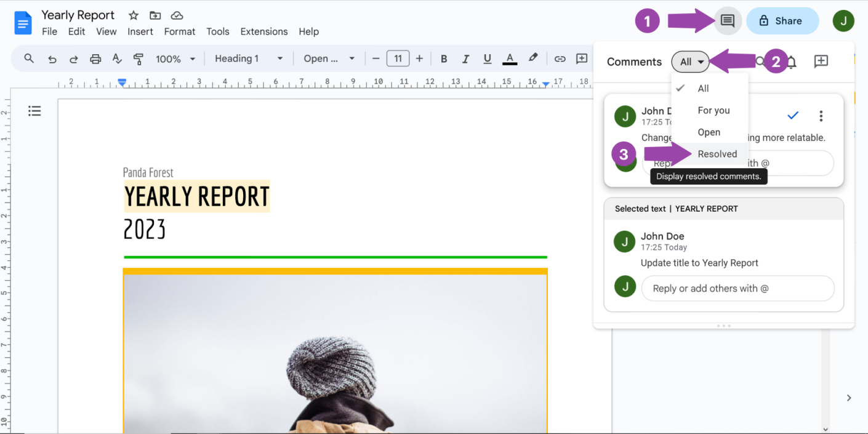Show the document outline
The image size is (868, 434).
(34, 111)
